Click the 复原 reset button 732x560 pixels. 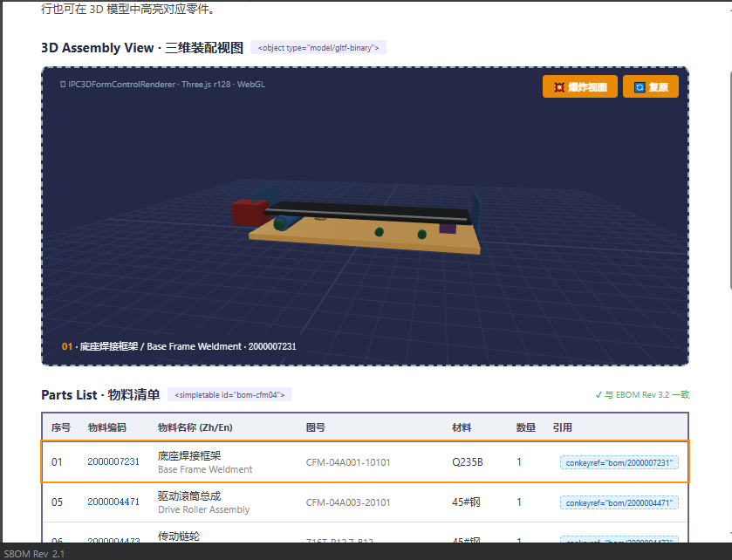651,87
